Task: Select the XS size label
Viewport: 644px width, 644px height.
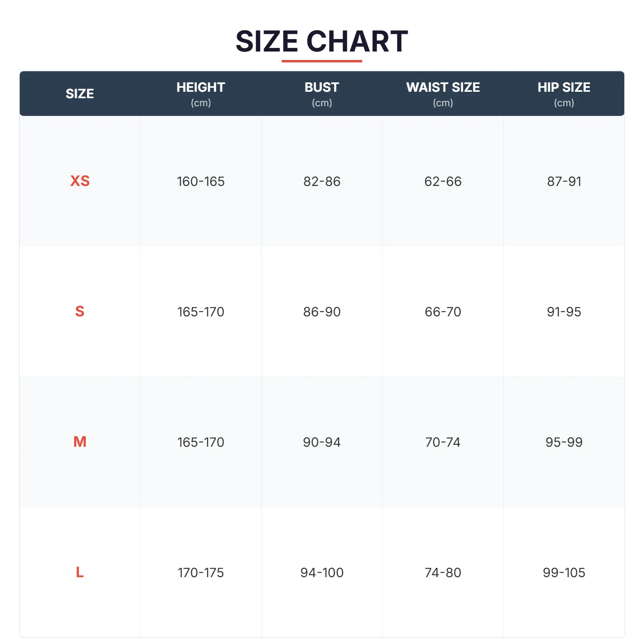Action: (x=80, y=181)
